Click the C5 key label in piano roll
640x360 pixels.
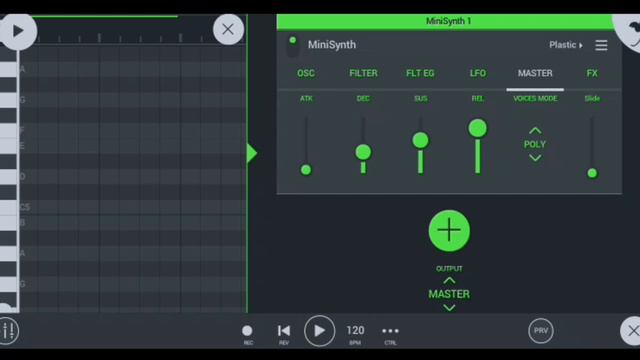point(25,207)
